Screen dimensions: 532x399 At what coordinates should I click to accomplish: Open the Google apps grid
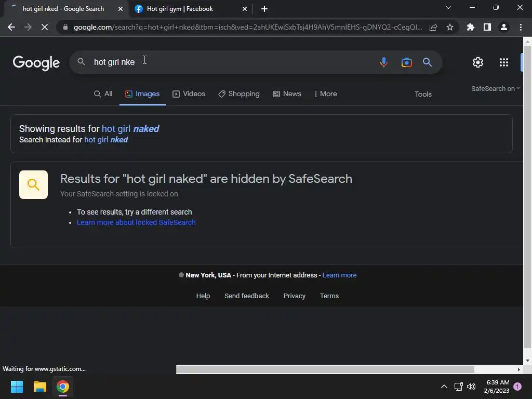[x=504, y=62]
